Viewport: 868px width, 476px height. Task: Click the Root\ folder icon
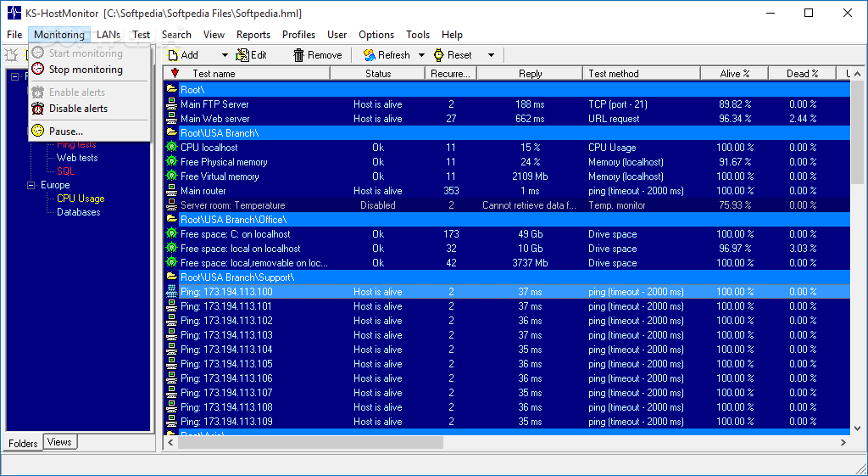pyautogui.click(x=171, y=89)
